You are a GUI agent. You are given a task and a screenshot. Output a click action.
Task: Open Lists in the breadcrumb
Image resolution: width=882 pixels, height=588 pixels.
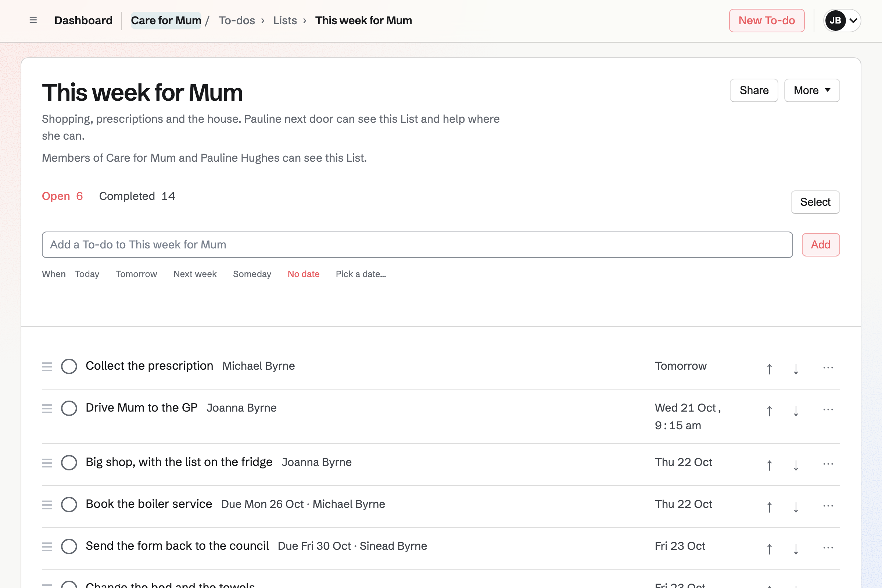point(285,21)
